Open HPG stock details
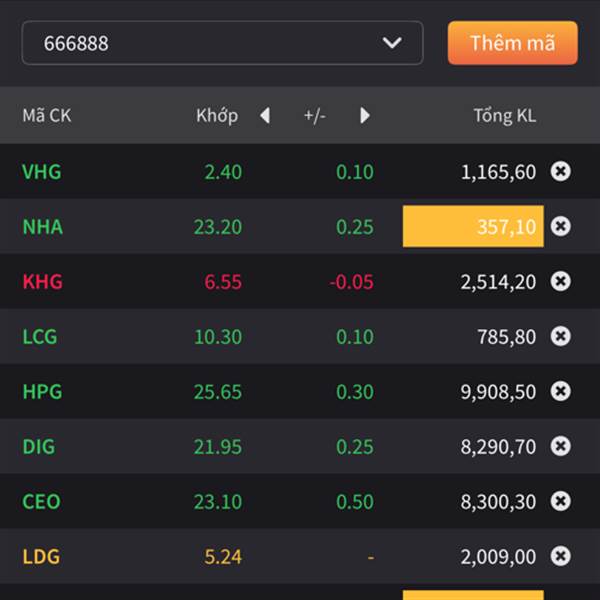 [x=42, y=391]
